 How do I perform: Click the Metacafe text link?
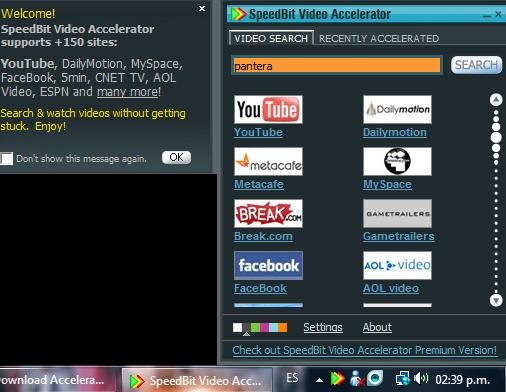259,184
